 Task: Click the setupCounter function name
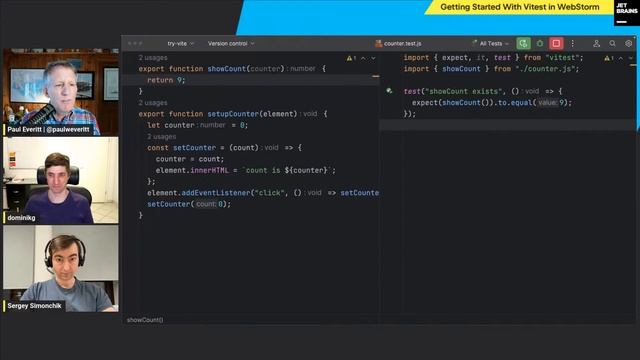coord(233,114)
